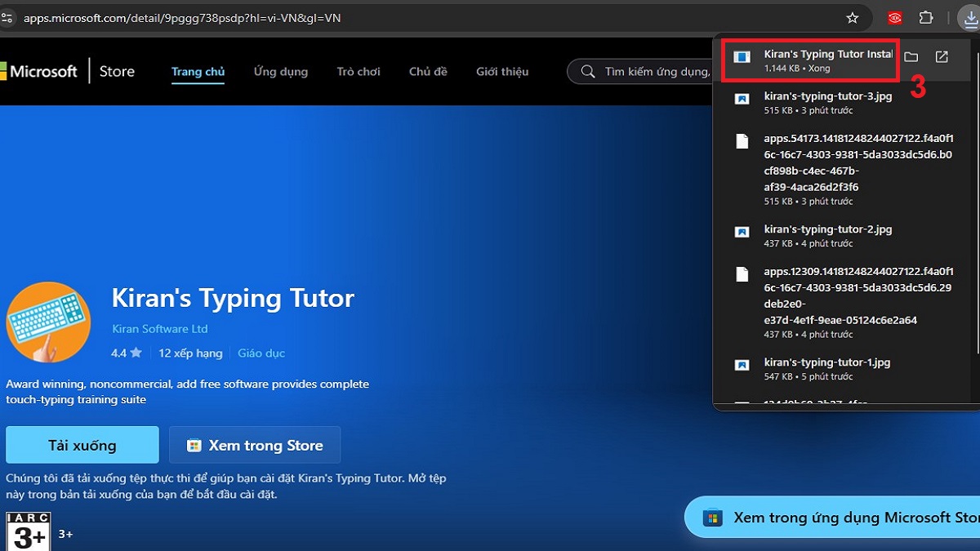Open kiran's-typing-tutor-1.jpg from downloads
The width and height of the screenshot is (980, 551).
(x=828, y=362)
